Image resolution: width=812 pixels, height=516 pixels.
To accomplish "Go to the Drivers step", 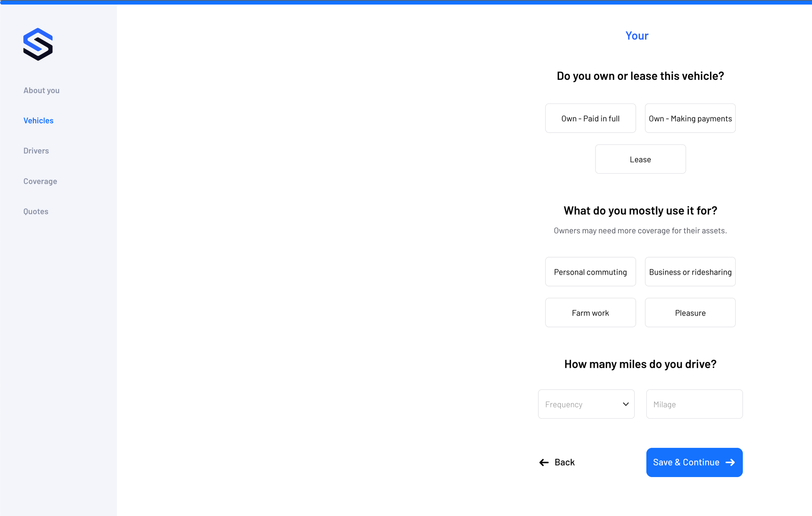I will (36, 150).
